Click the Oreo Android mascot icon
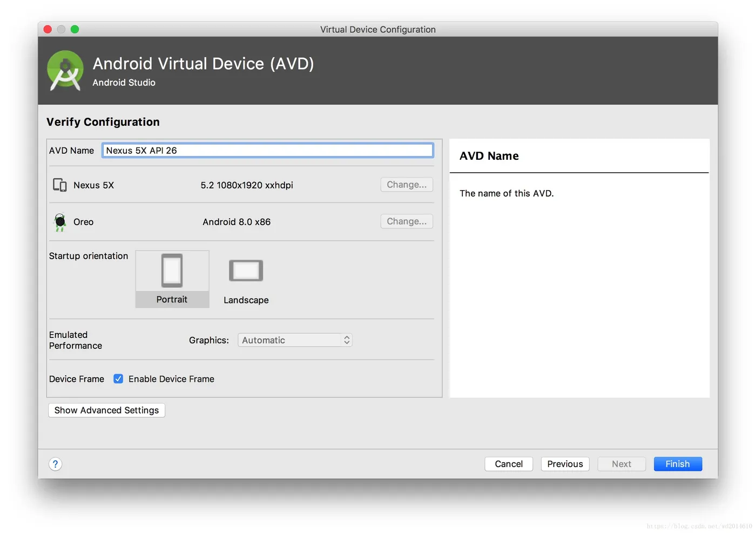Image resolution: width=756 pixels, height=533 pixels. click(x=60, y=222)
